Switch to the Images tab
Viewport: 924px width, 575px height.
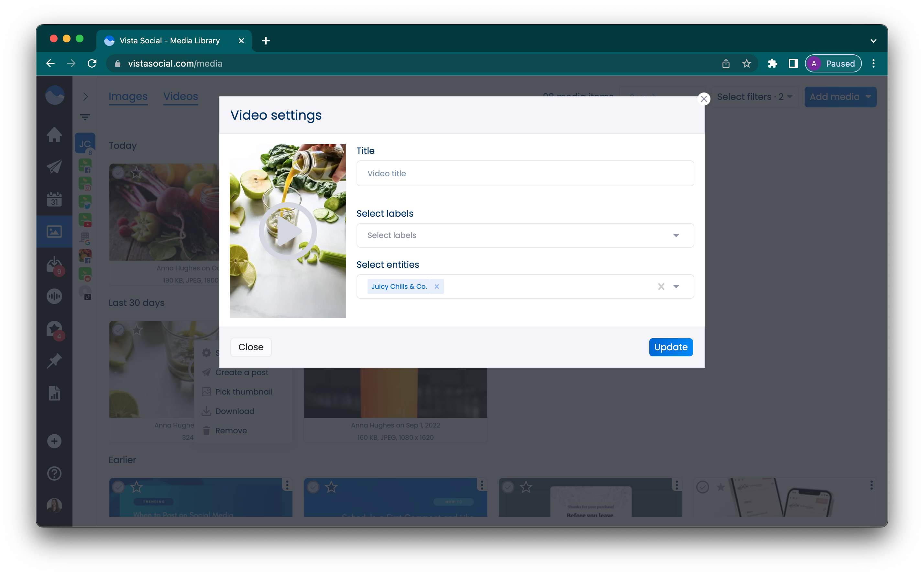coord(128,97)
